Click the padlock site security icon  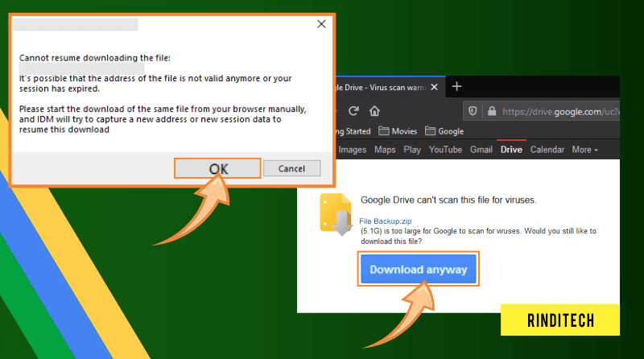[x=492, y=111]
